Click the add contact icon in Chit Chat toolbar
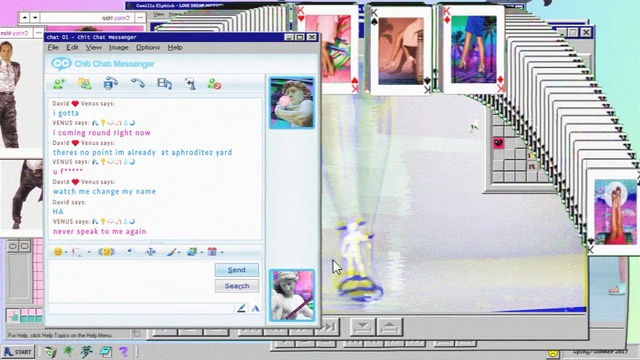Viewport: 640px width, 360px height. click(x=60, y=84)
